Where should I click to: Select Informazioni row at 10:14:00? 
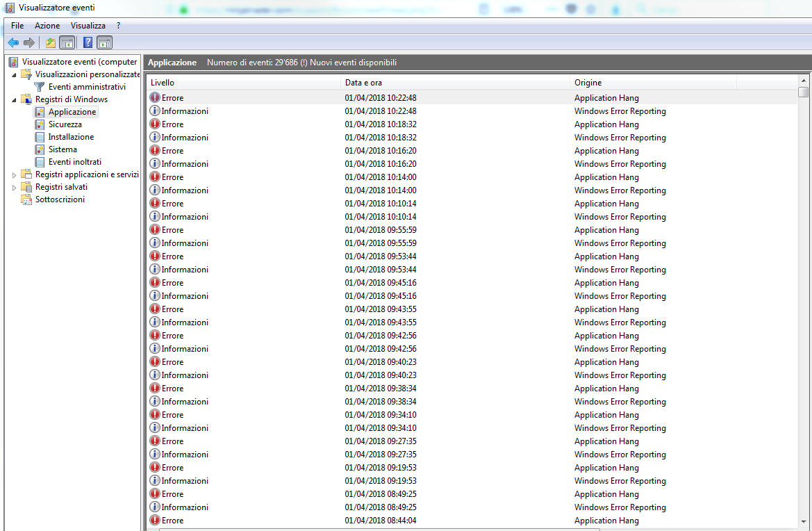(472, 190)
